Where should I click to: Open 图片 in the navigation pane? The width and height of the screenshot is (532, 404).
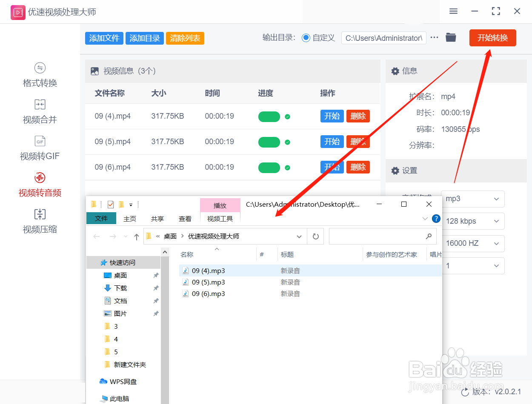pyautogui.click(x=120, y=314)
